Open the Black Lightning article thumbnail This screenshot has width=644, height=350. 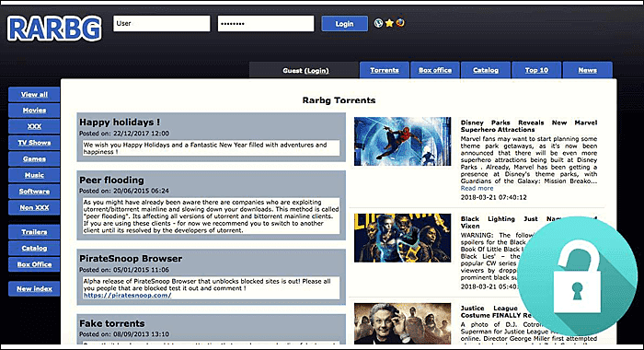tap(403, 238)
